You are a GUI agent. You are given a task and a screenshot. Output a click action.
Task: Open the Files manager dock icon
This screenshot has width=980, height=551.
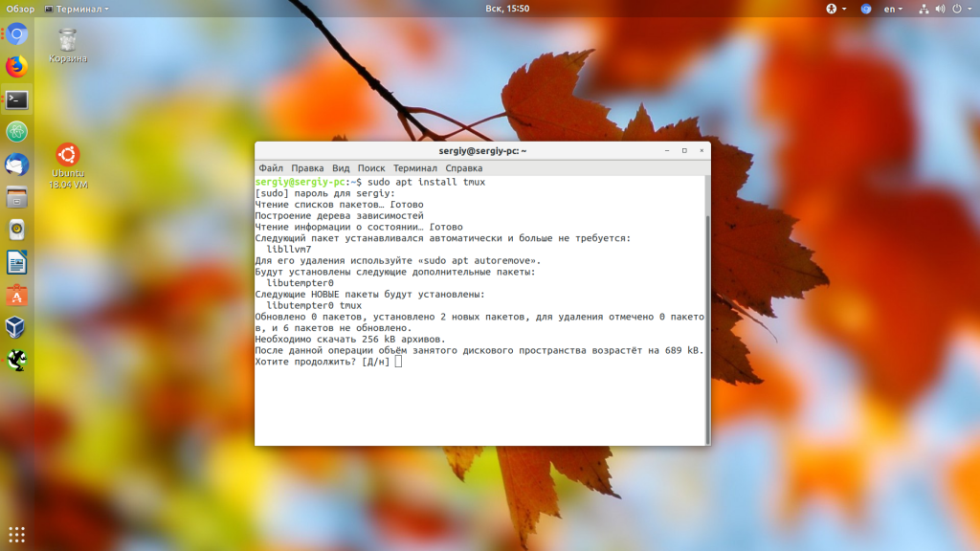[17, 197]
